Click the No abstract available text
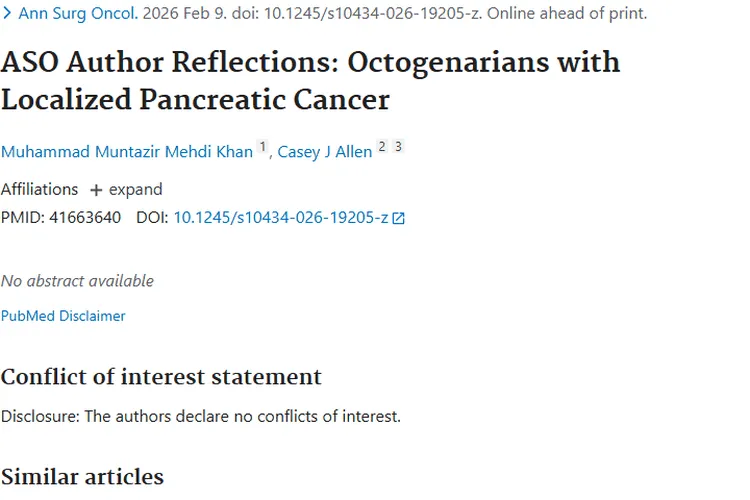 77,281
